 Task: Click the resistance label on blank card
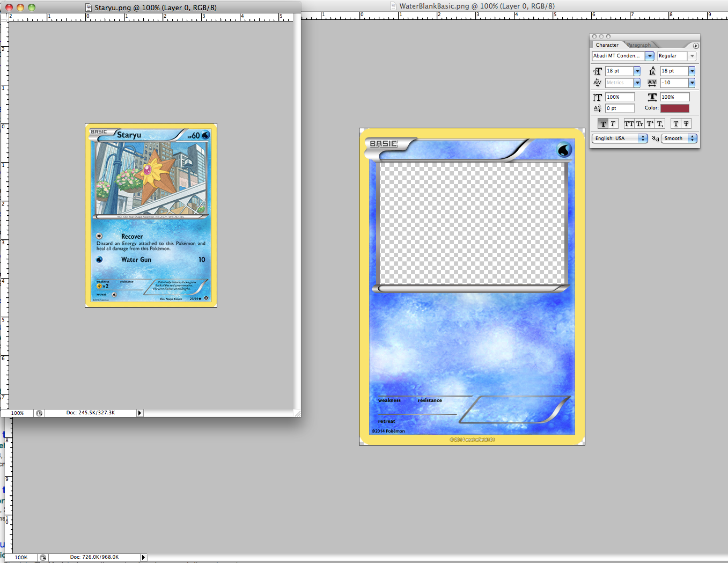coord(430,400)
